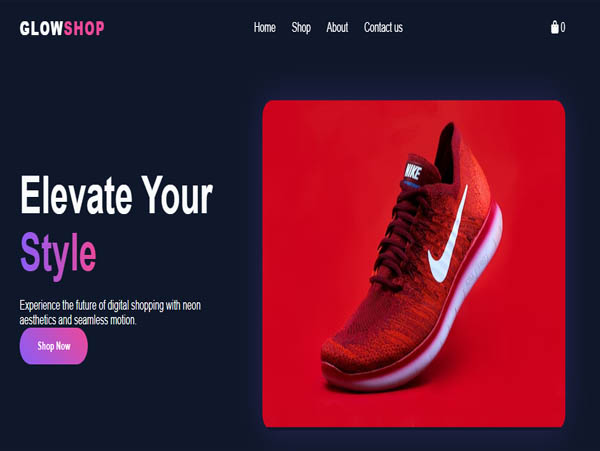
Task: Go to the Home nav link
Action: click(x=264, y=28)
